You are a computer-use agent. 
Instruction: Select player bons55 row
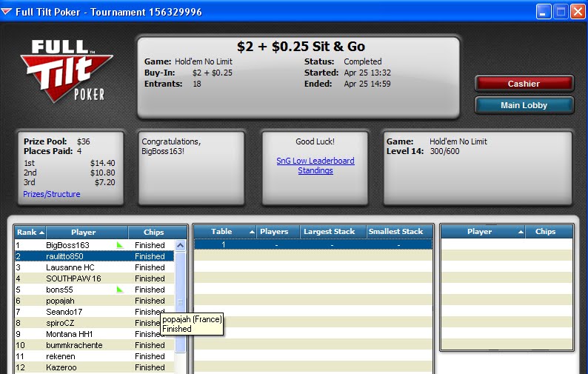pyautogui.click(x=95, y=290)
